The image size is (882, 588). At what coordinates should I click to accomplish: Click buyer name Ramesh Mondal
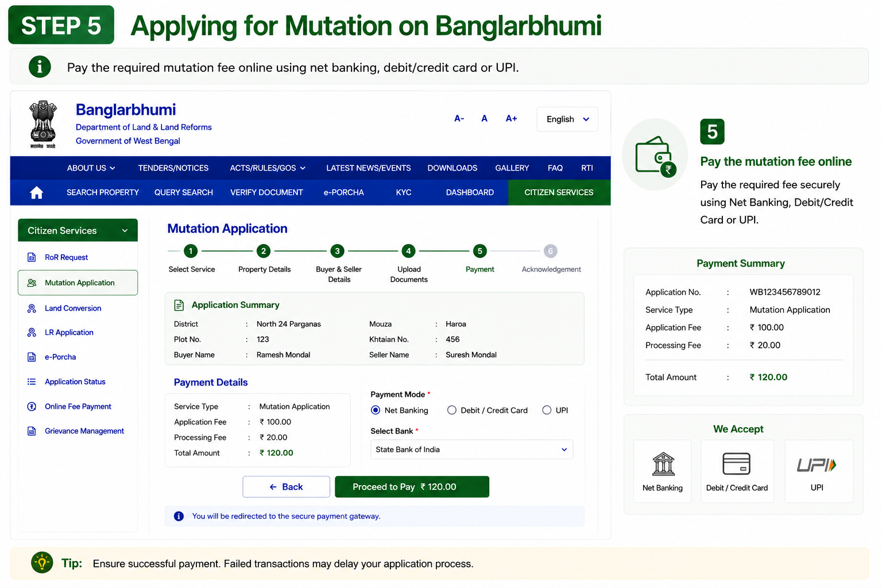point(283,355)
